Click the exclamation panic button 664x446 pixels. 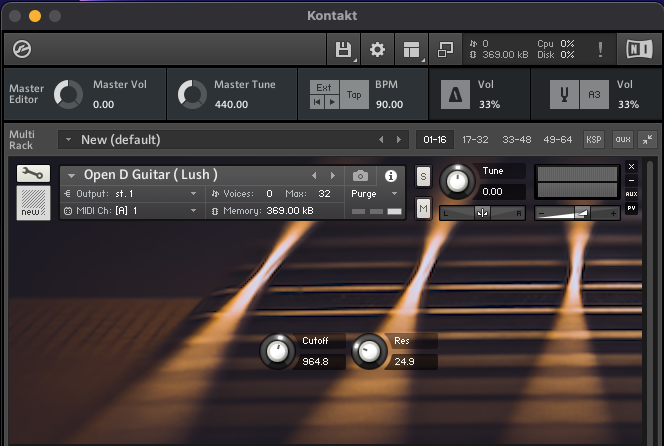[x=600, y=49]
